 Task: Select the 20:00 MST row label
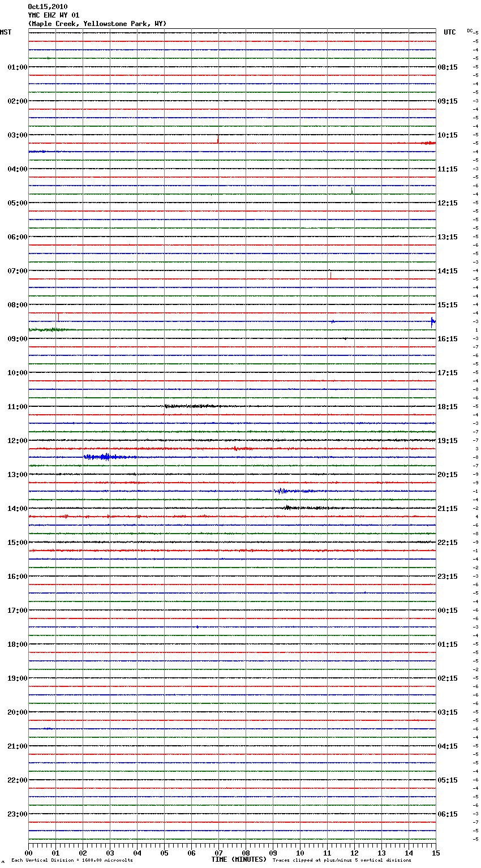point(17,712)
